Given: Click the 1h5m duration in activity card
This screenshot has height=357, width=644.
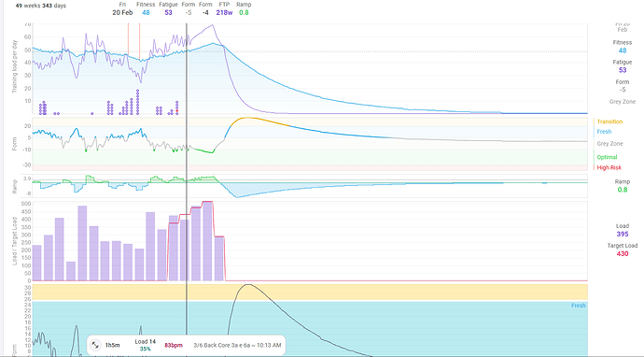Looking at the screenshot, I should pos(113,345).
